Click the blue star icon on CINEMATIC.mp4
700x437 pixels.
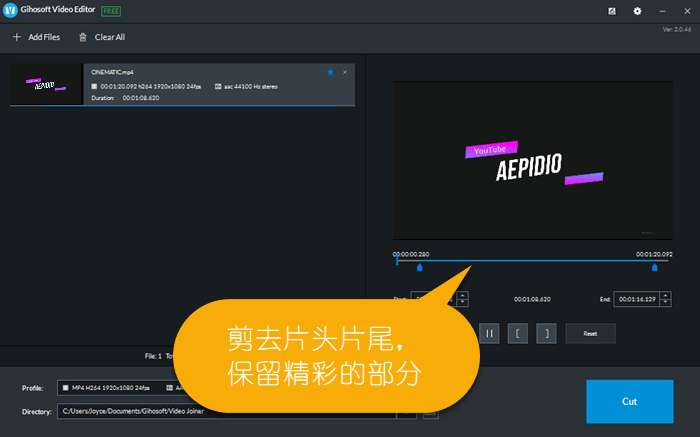pos(330,72)
